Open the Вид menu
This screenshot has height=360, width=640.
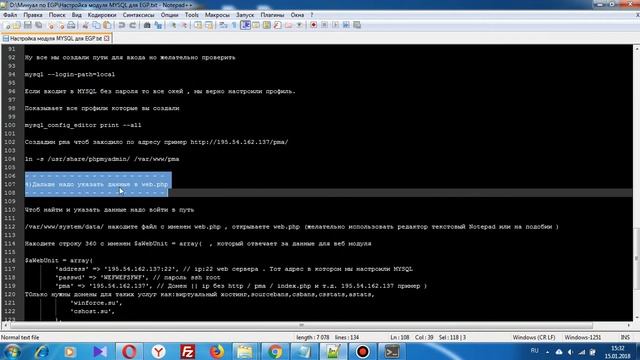pyautogui.click(x=76, y=15)
